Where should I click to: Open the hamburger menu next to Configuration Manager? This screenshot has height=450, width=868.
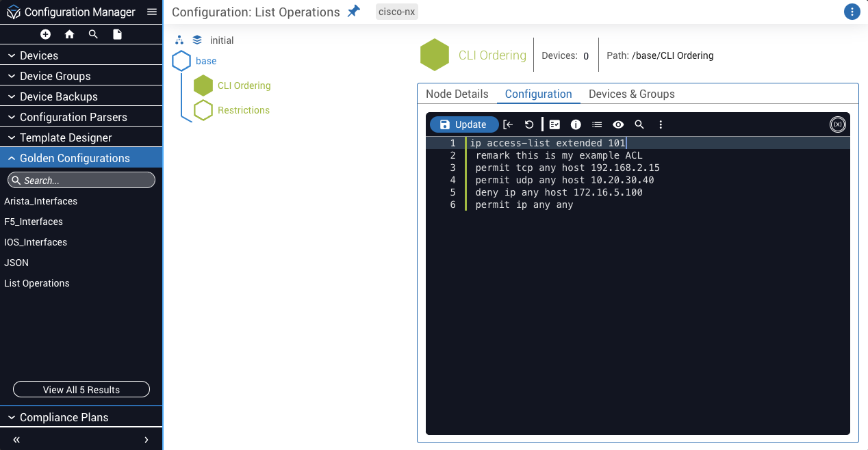point(152,12)
